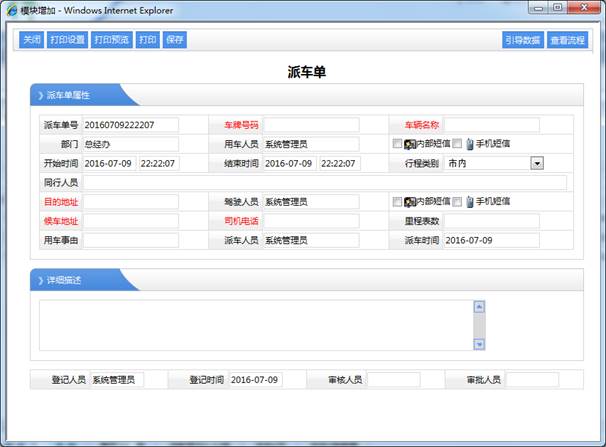Click the 目的地址 input field

[130, 202]
